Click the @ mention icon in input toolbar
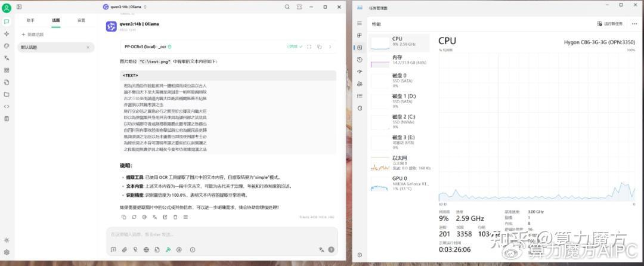The image size is (644, 266). pos(179,249)
